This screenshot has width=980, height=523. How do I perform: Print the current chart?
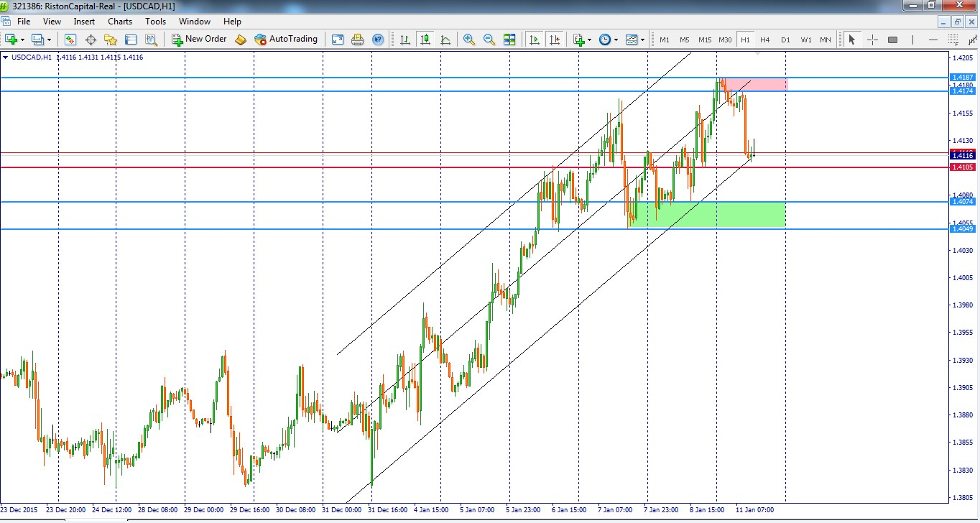357,40
